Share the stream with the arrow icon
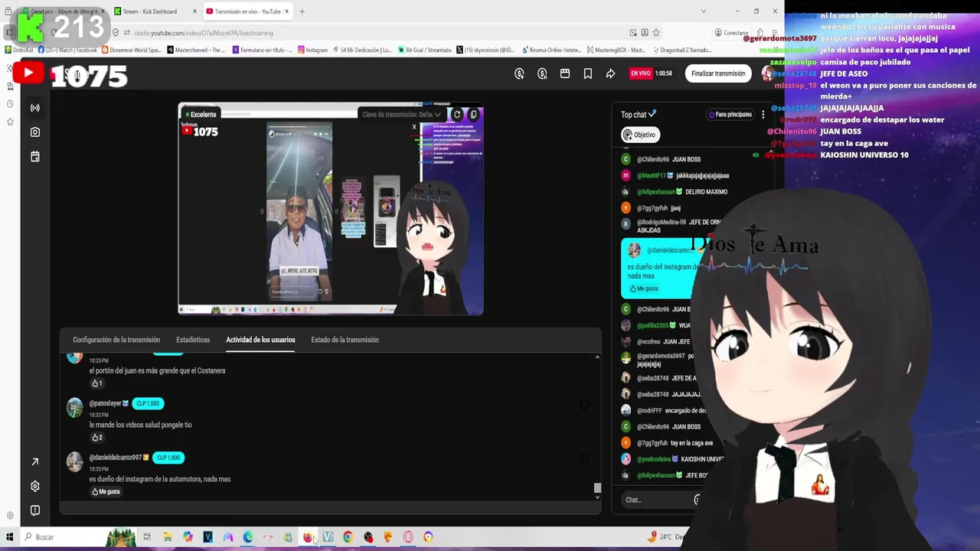The width and height of the screenshot is (980, 551). pyautogui.click(x=610, y=73)
